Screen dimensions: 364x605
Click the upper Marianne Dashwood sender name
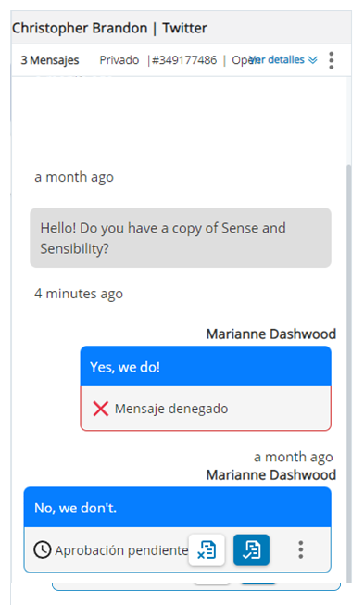(271, 334)
